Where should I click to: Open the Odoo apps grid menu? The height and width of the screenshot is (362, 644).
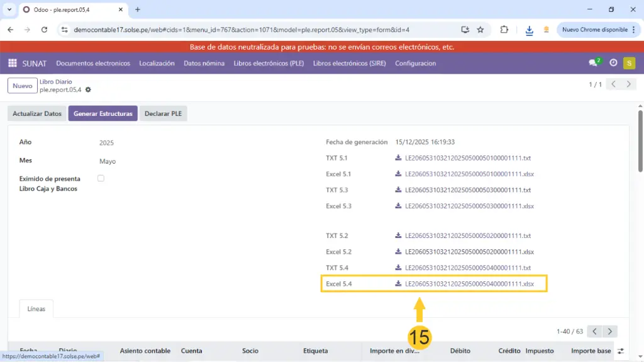coord(13,63)
